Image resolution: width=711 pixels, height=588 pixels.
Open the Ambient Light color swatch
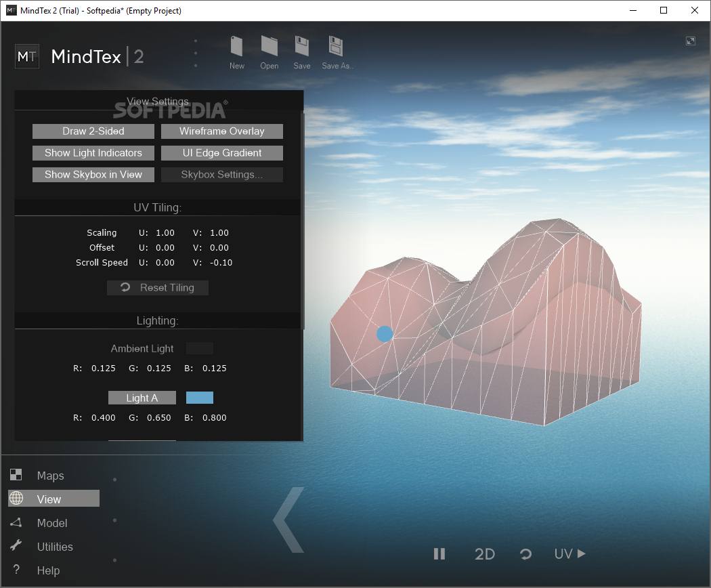200,348
